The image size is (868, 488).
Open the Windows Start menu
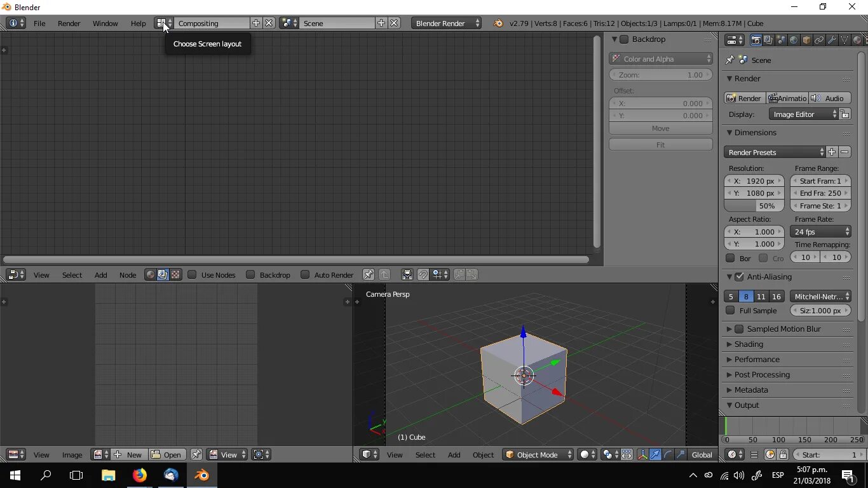15,475
